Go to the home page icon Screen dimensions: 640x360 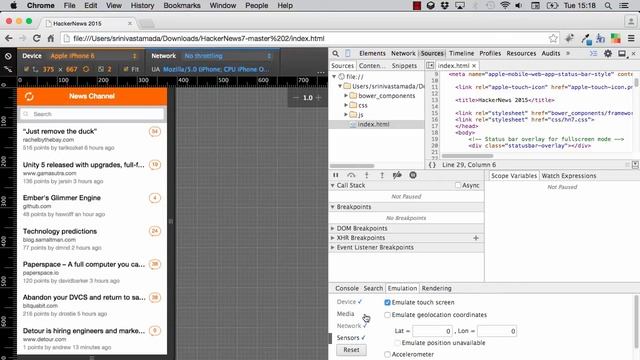point(51,38)
